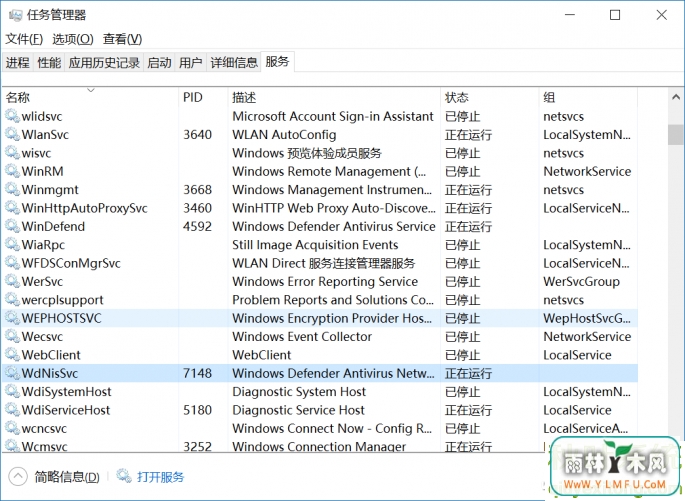Click the wcncsvc service gear icon
Screen dimensions: 685x501
(x=12, y=428)
